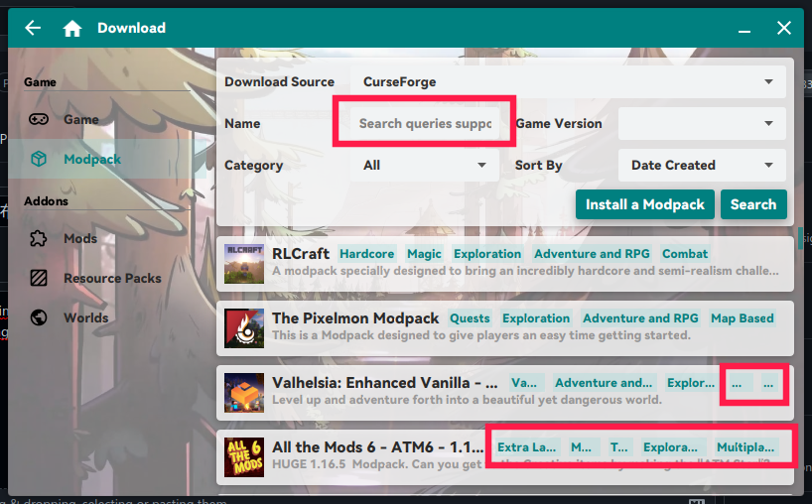
Task: Click the Search button
Action: tap(753, 204)
